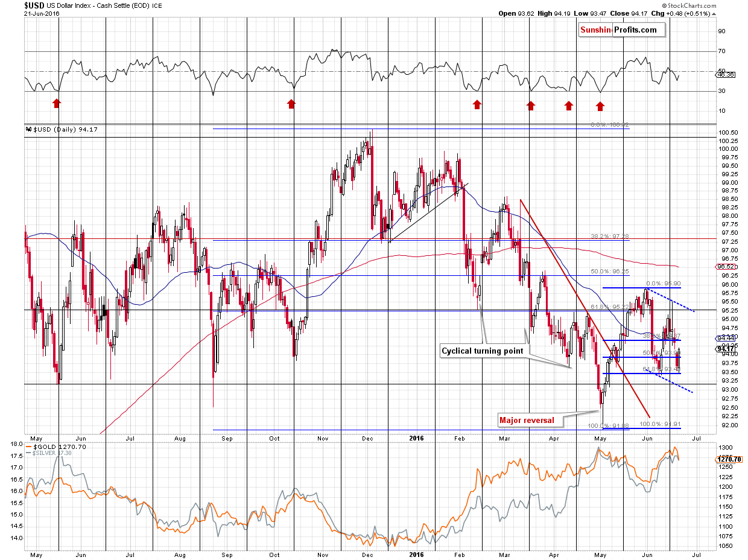Click the 1175 gold axis label

pos(726,497)
